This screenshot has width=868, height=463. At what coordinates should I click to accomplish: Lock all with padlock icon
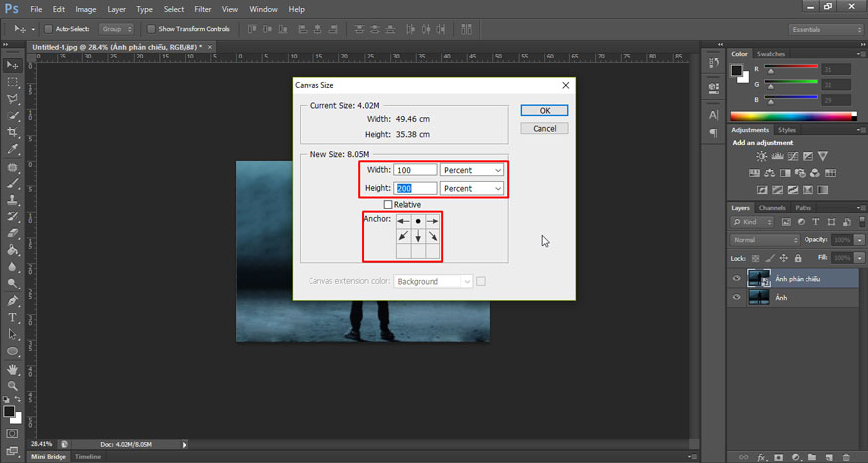(x=798, y=258)
